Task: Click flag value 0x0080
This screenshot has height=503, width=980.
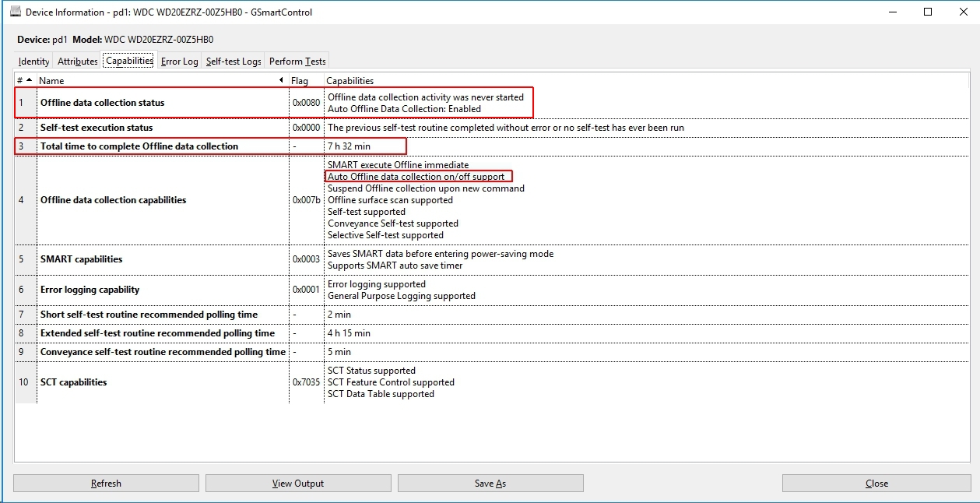Action: [x=306, y=103]
